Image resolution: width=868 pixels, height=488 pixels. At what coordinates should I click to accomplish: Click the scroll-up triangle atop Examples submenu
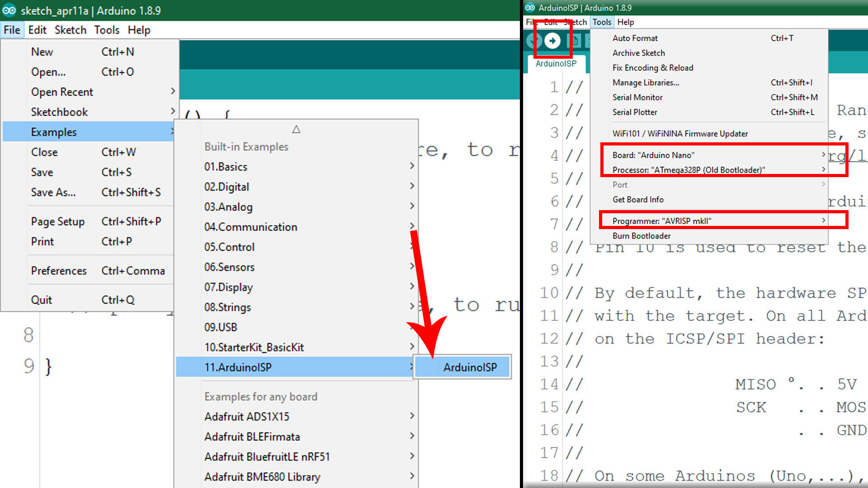pyautogui.click(x=296, y=129)
